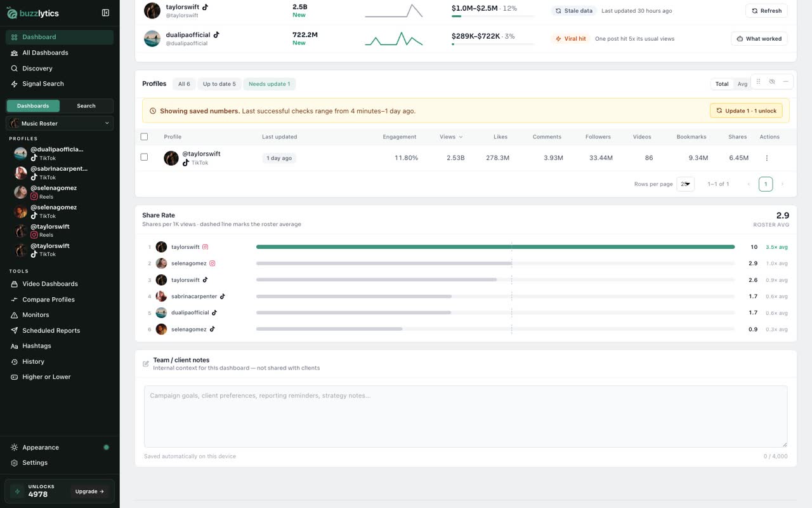Click into the Team / client notes textarea

click(466, 417)
